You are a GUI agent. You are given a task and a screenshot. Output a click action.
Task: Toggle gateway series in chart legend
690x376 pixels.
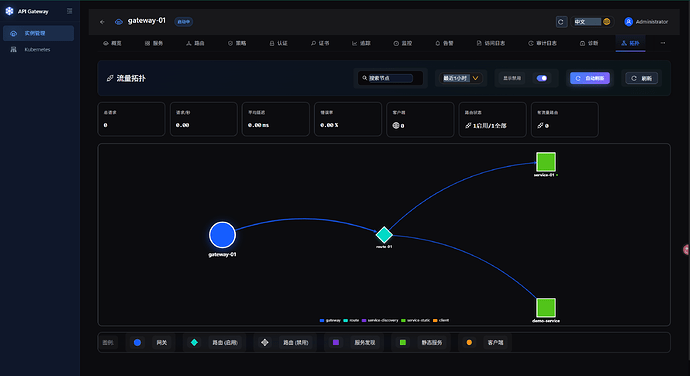330,321
